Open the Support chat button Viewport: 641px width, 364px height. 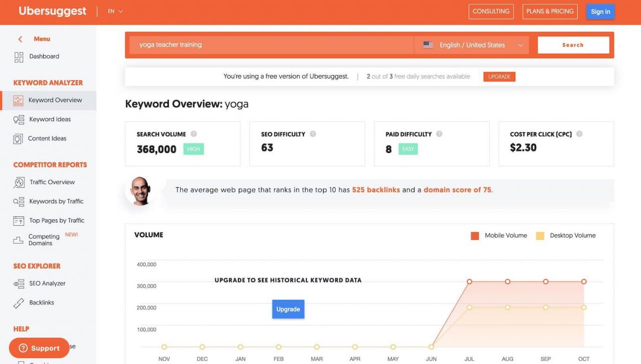[39, 348]
